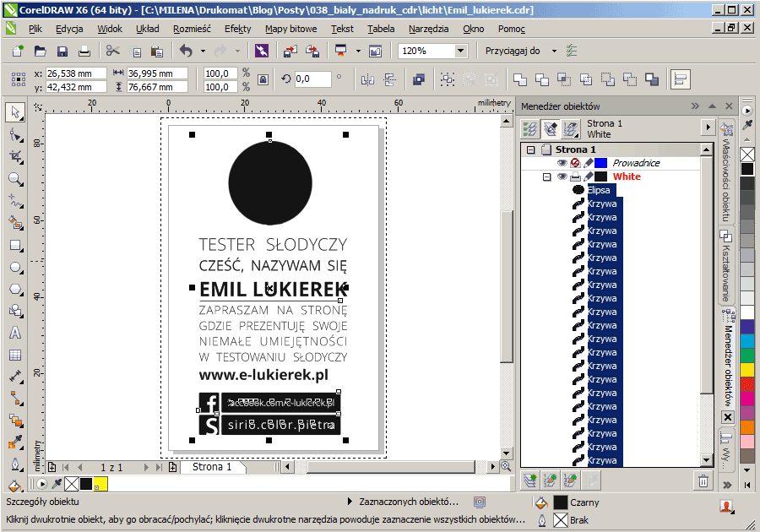Create new layer in Object Manager

(x=531, y=480)
